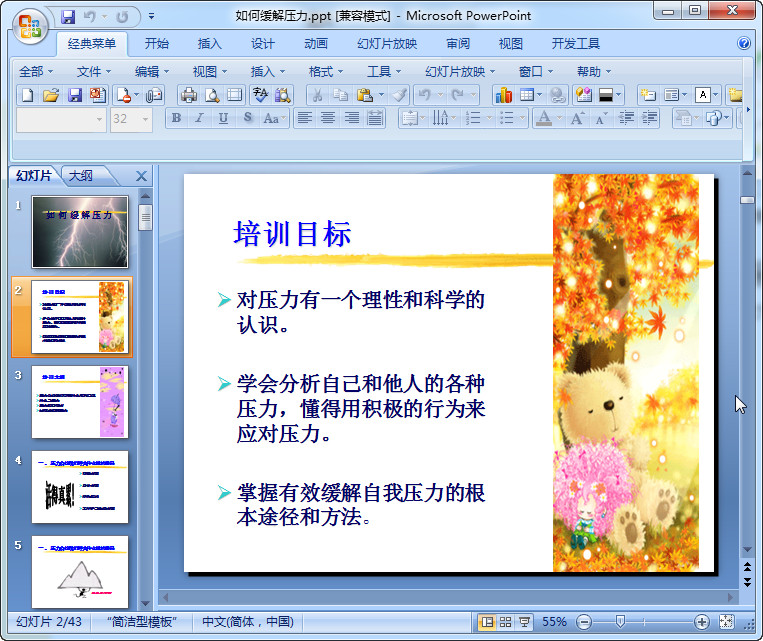The width and height of the screenshot is (763, 641).
Task: Expand font color dropdown arrow
Action: point(559,118)
